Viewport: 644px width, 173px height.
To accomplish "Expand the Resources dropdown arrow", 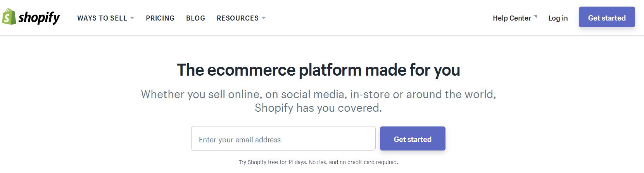I will click(x=264, y=18).
